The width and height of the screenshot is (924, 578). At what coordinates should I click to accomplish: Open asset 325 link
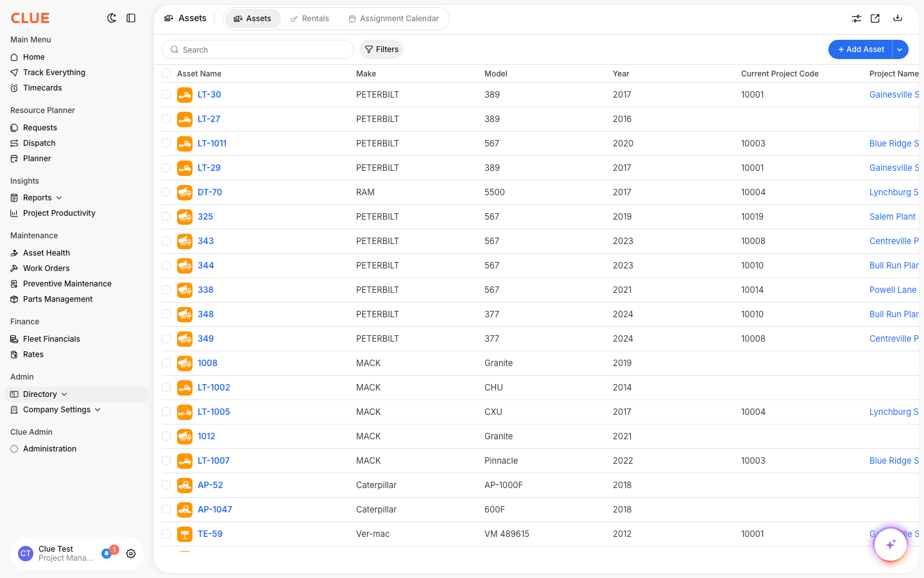click(205, 216)
